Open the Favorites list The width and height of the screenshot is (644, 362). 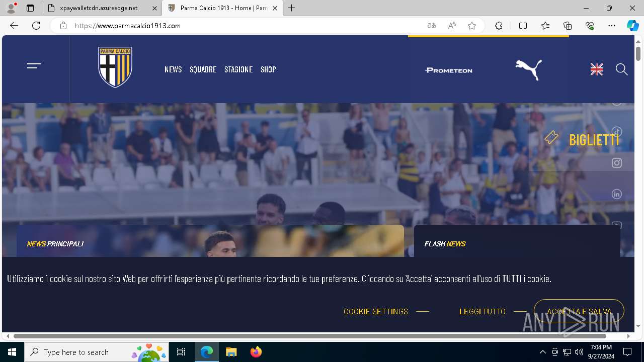[545, 26]
